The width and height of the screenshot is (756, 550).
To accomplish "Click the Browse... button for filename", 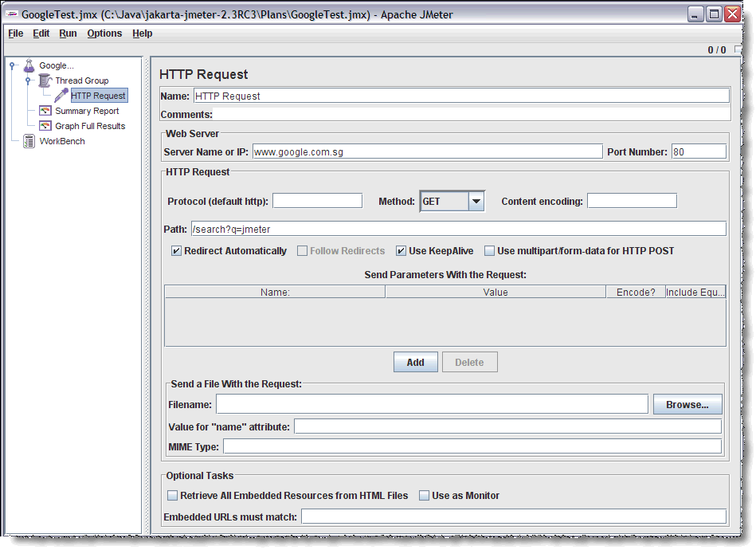I will (x=687, y=405).
